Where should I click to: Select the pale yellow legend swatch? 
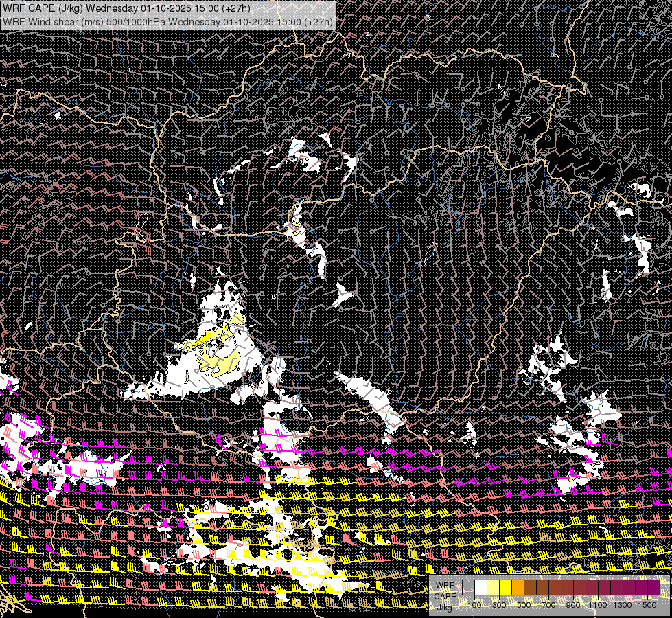494,587
